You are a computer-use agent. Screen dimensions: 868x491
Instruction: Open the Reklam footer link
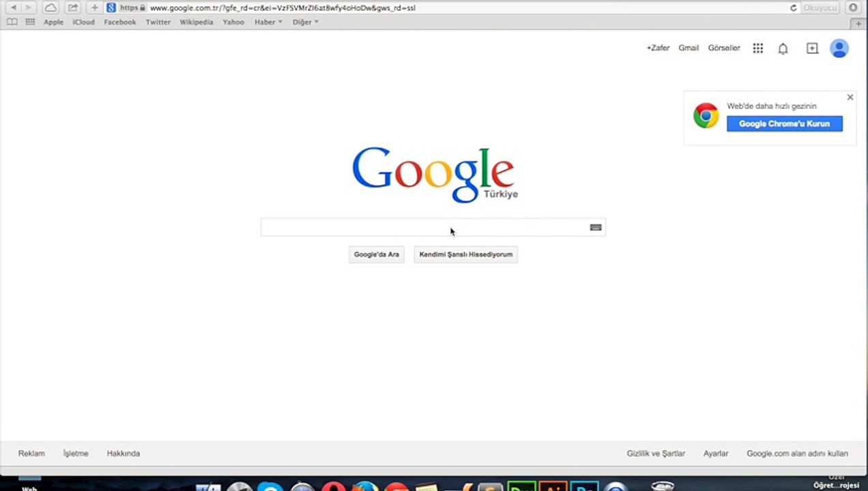coord(31,453)
